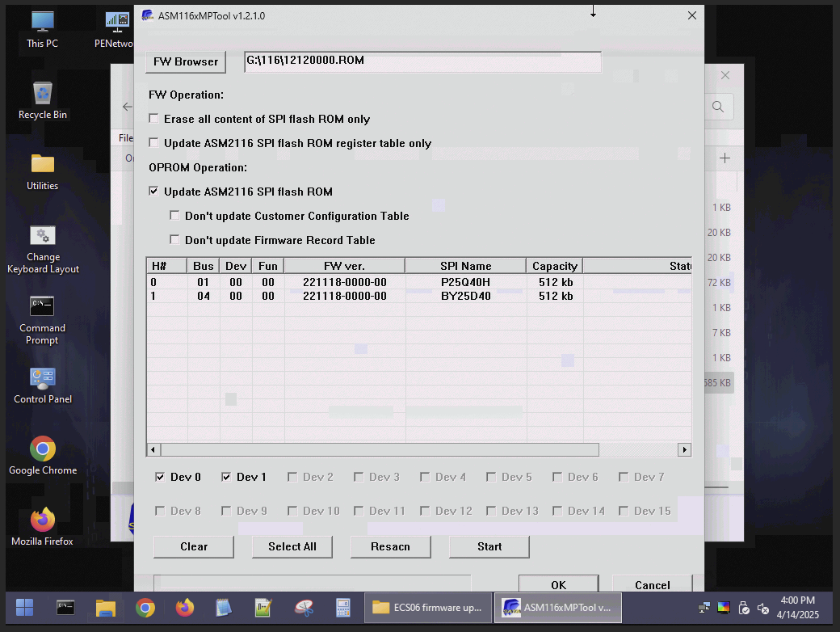Image resolution: width=840 pixels, height=632 pixels.
Task: Click the safely remove hardware tray icon
Action: 744,607
